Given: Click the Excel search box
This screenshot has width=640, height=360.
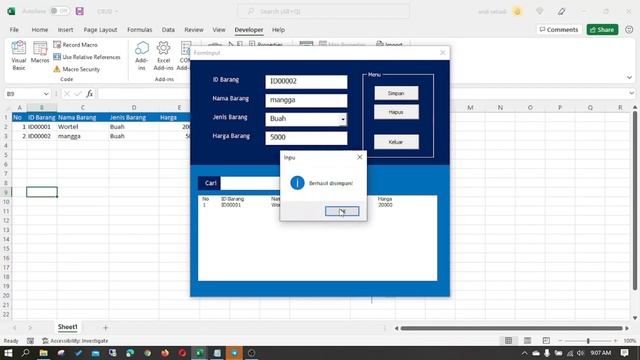Looking at the screenshot, I should [x=324, y=11].
